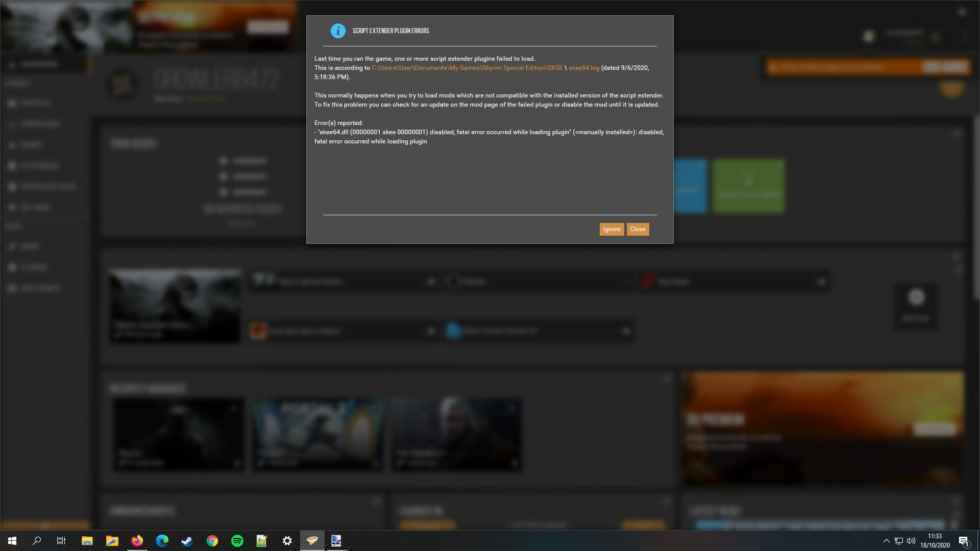Click the Vortex tornado icon on the taskbar
This screenshot has height=551, width=980.
(x=312, y=541)
